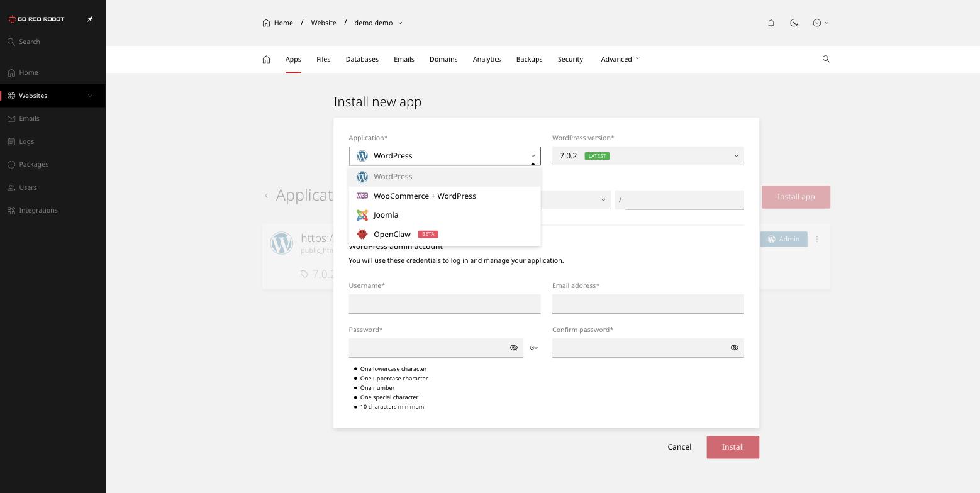Expand the Websites sidebar chevron
The height and width of the screenshot is (493, 980).
tap(90, 96)
